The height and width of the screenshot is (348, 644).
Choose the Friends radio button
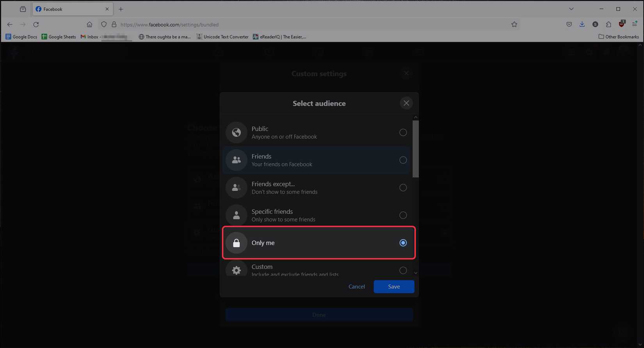[x=403, y=160]
